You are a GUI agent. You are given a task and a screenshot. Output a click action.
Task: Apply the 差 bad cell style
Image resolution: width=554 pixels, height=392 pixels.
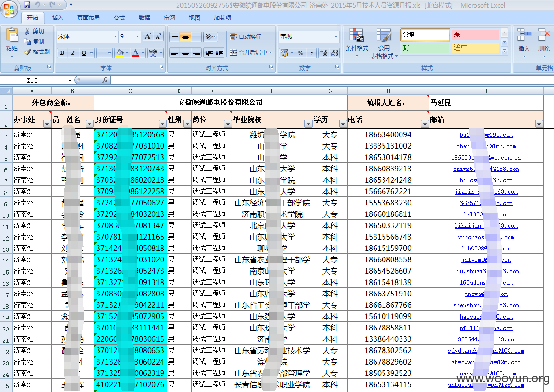tap(475, 35)
